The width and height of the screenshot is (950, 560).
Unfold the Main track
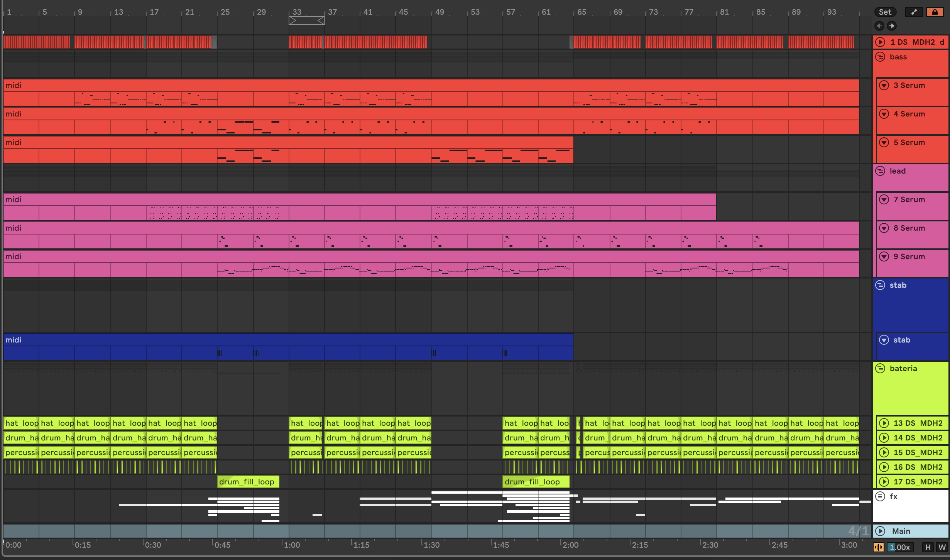[x=880, y=531]
